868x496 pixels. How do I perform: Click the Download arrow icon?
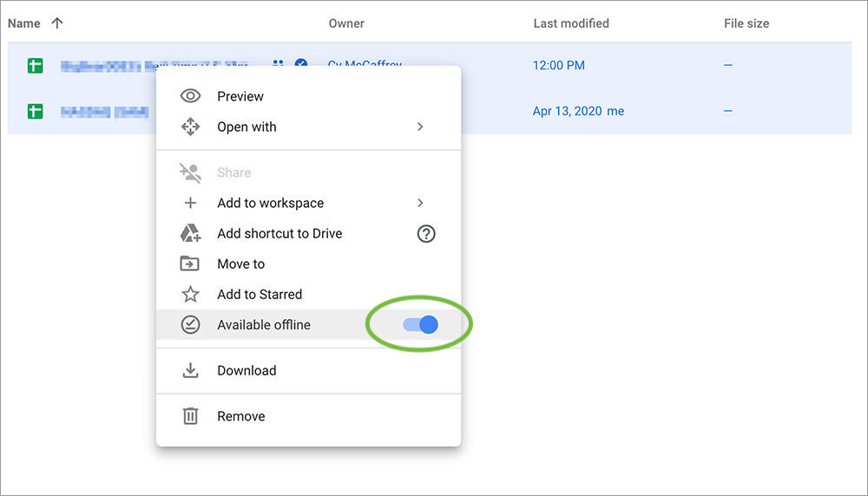(x=190, y=370)
